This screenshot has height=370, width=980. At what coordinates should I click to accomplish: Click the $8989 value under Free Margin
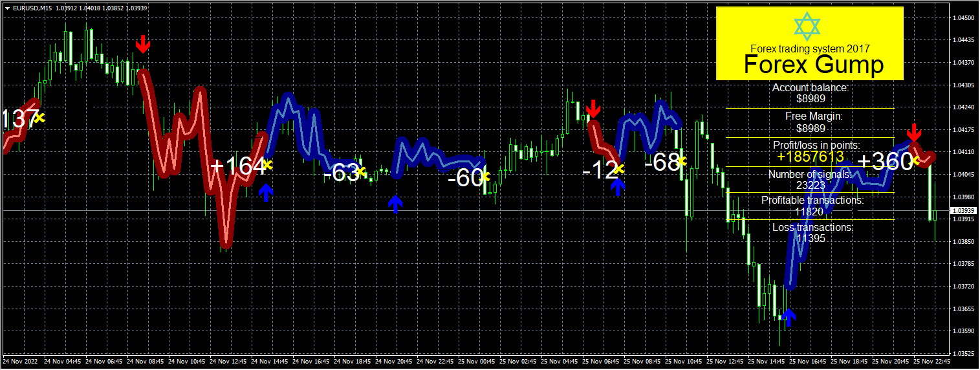pos(810,128)
